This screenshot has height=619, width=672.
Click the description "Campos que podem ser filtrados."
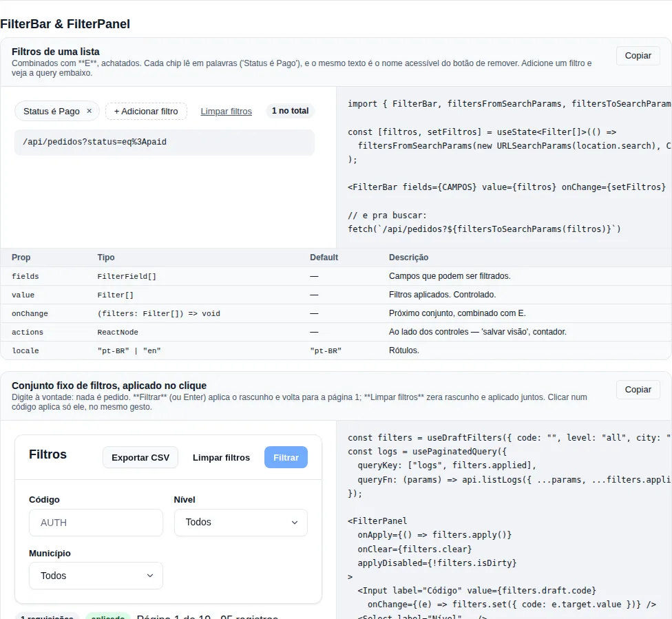click(x=450, y=276)
